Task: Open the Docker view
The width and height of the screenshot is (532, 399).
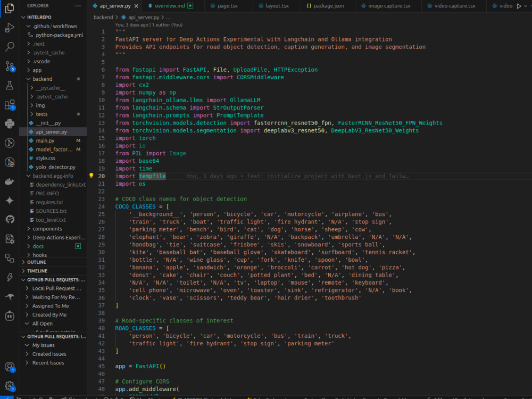Action: coord(10,181)
